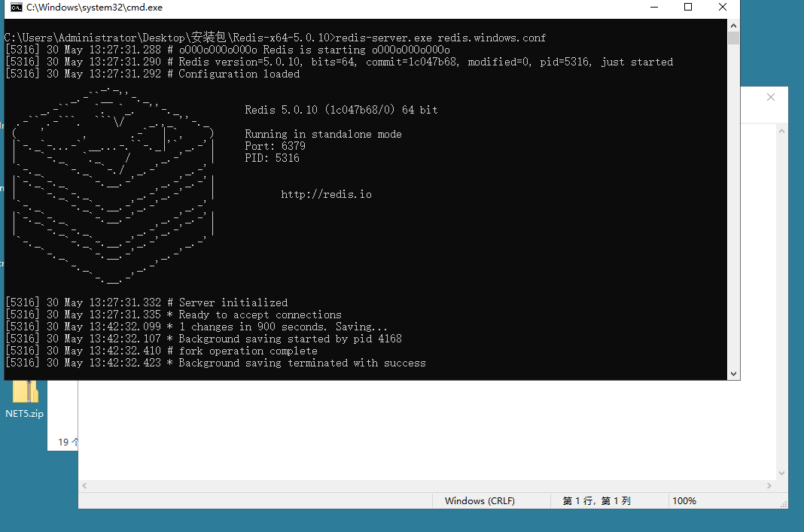Open the NET5.zip desktop file
The image size is (804, 532).
click(25, 400)
